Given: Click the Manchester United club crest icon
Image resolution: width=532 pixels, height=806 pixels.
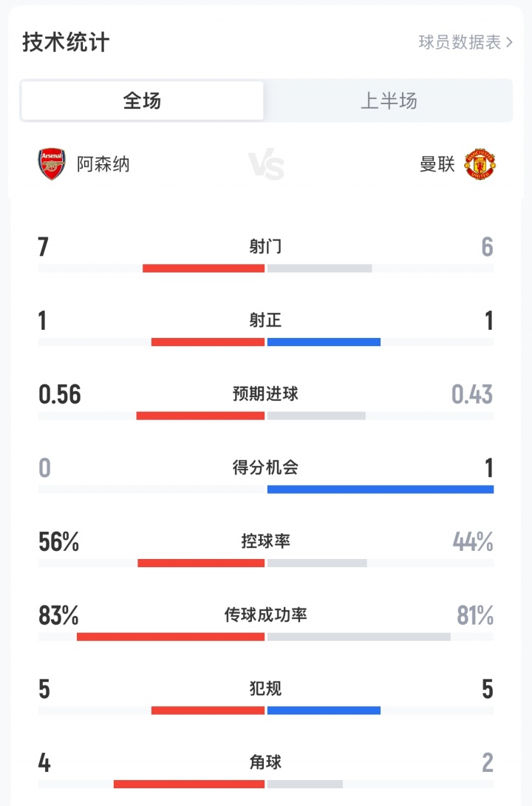Looking at the screenshot, I should point(481,165).
